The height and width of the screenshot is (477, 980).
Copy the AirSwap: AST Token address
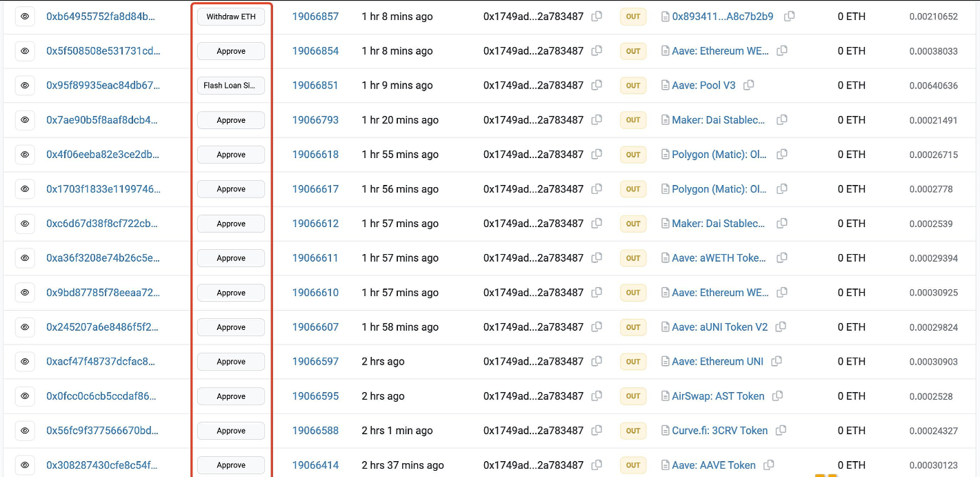pyautogui.click(x=777, y=396)
